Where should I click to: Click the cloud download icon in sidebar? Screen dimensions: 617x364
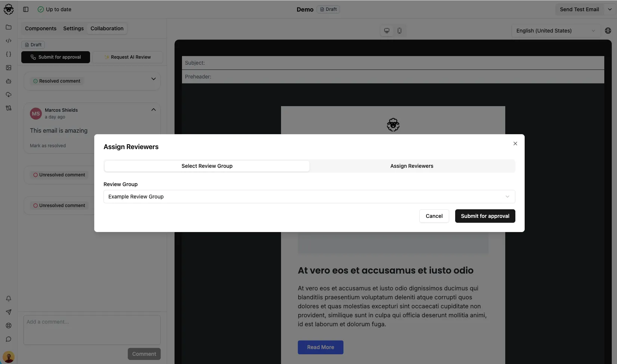(x=9, y=95)
